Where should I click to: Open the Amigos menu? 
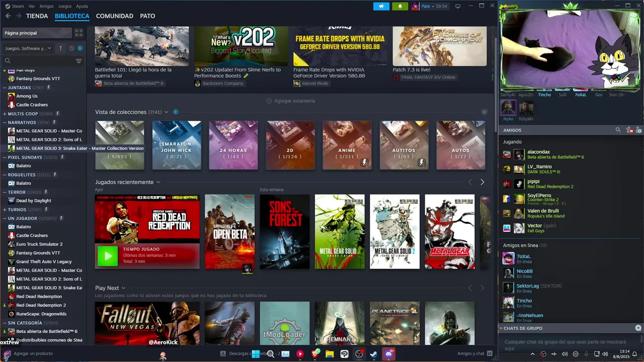pos(47,6)
